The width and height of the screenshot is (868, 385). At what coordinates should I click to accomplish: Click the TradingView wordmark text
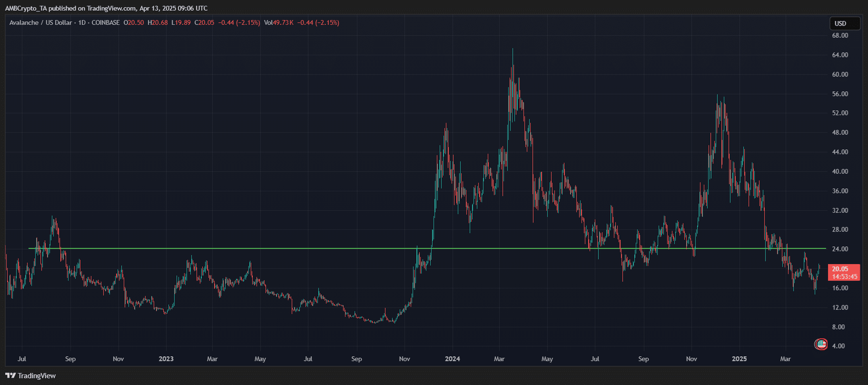(37, 375)
